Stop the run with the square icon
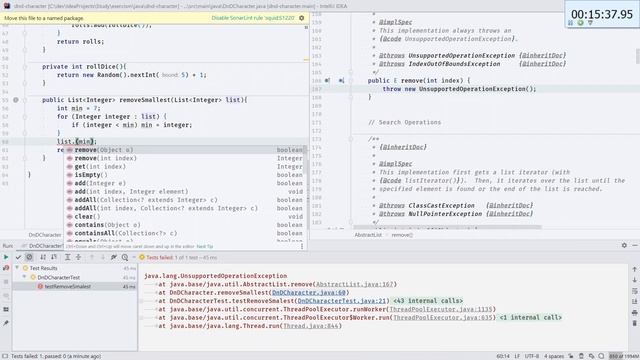 [x=6, y=282]
